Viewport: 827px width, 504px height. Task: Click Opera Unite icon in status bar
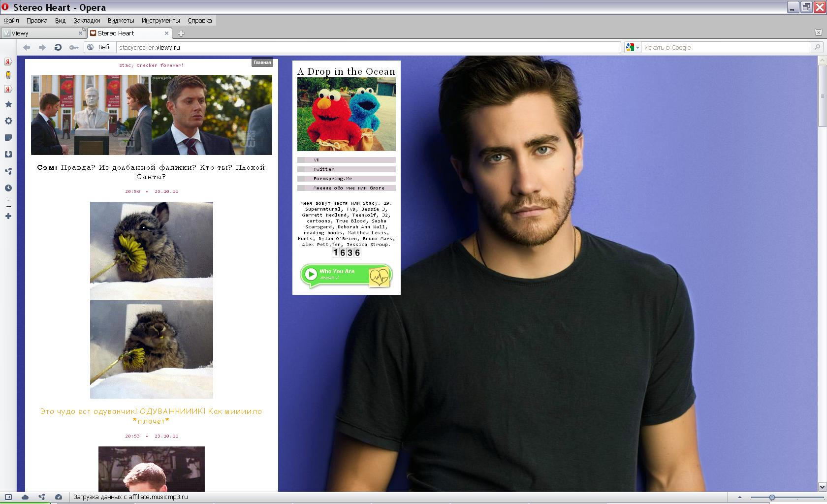tap(42, 497)
